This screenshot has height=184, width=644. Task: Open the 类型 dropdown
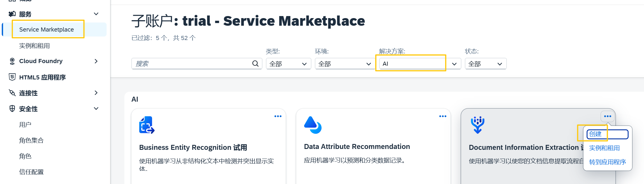pos(288,64)
